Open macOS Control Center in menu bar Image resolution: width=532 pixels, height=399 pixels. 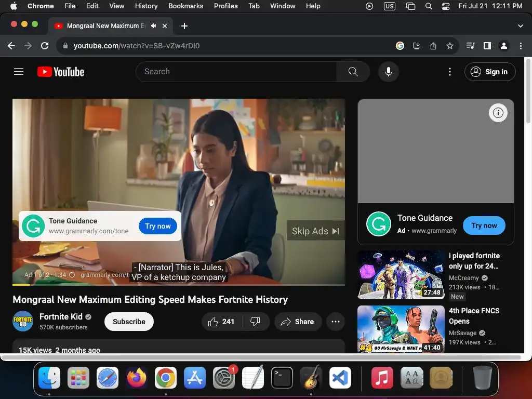446,6
